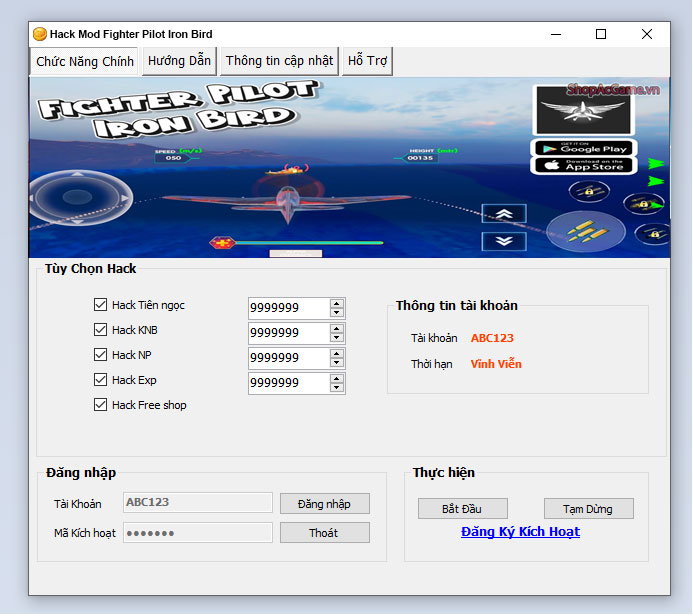This screenshot has height=616, width=693.
Task: Focus the Hack NP number field
Action: [x=289, y=358]
